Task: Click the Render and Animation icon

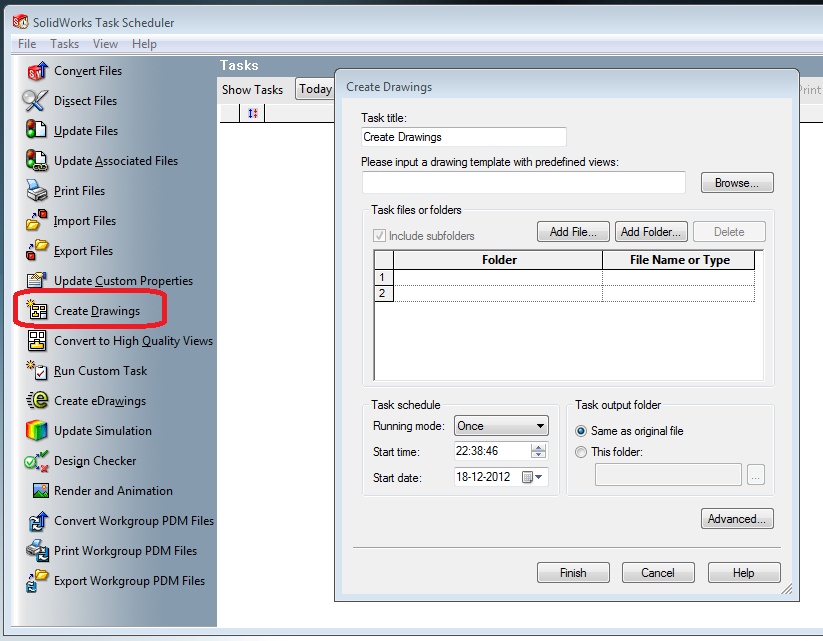Action: coord(40,490)
